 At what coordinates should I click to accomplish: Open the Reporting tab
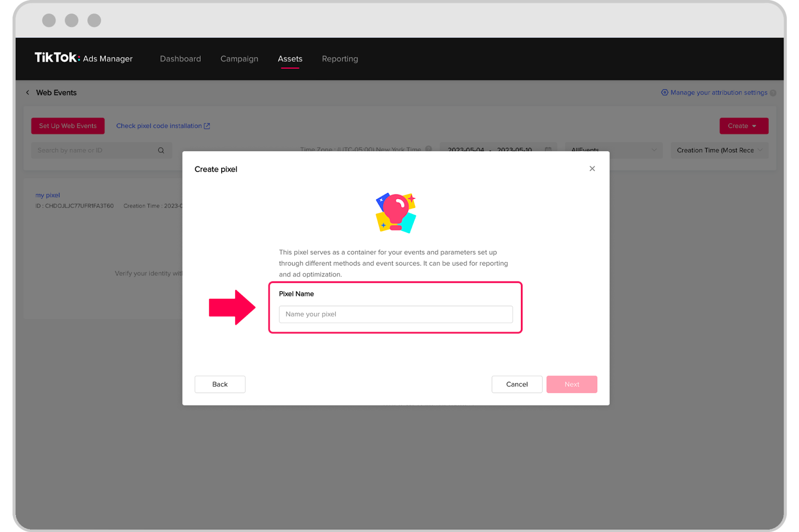pyautogui.click(x=340, y=59)
